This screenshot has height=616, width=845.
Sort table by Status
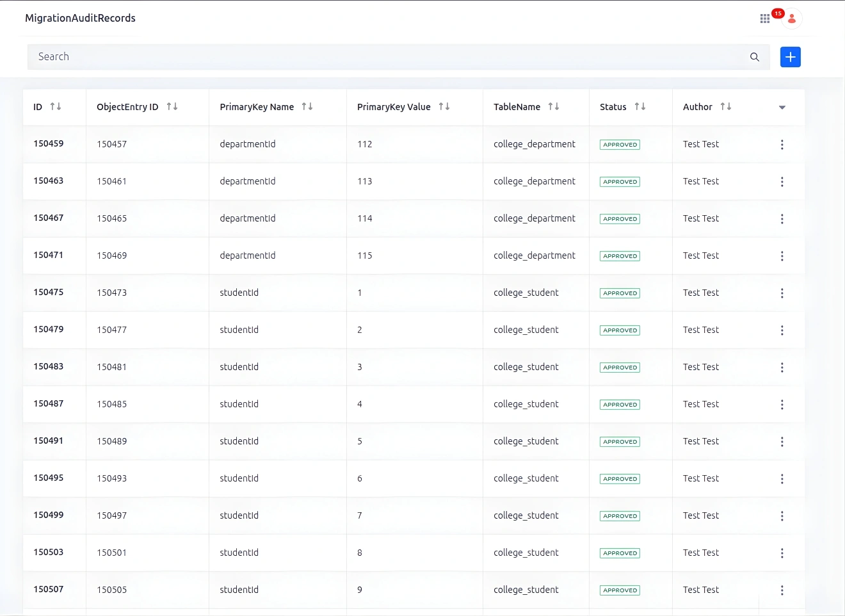[x=640, y=107]
